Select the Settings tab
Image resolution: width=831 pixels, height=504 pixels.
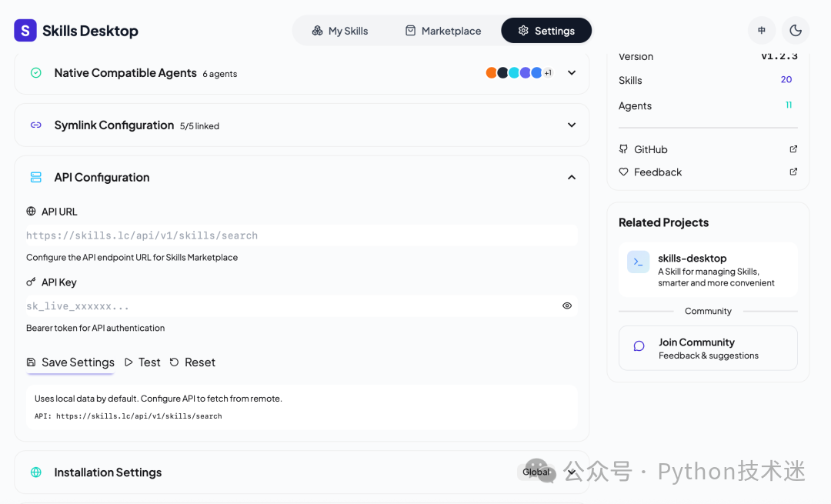546,31
